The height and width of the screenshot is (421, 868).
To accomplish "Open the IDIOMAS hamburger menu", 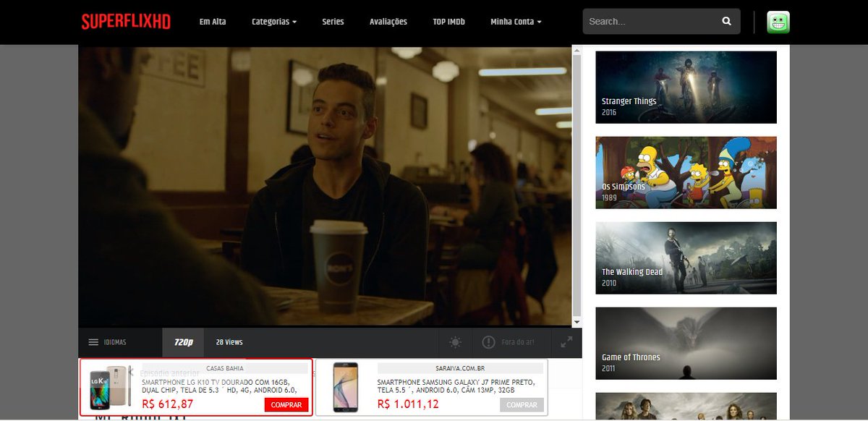I will click(107, 342).
